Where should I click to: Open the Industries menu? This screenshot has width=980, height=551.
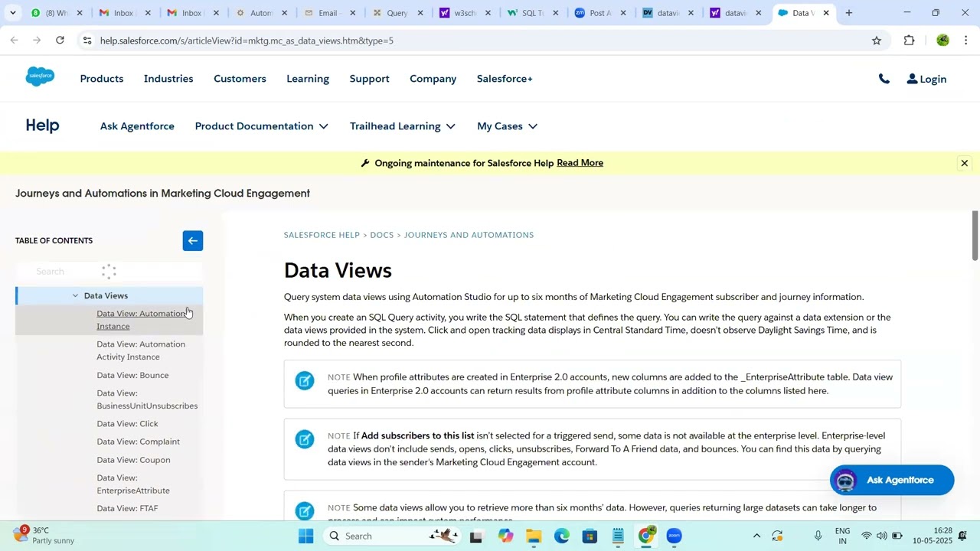168,79
